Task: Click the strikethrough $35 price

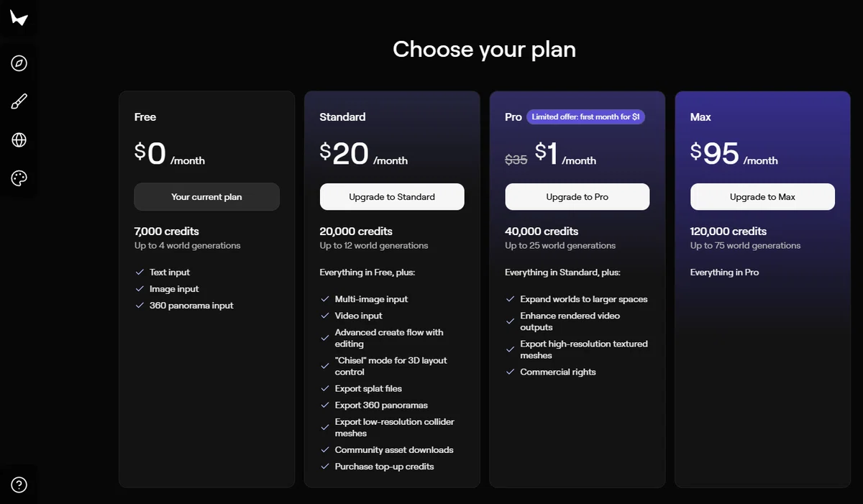Action: (516, 160)
